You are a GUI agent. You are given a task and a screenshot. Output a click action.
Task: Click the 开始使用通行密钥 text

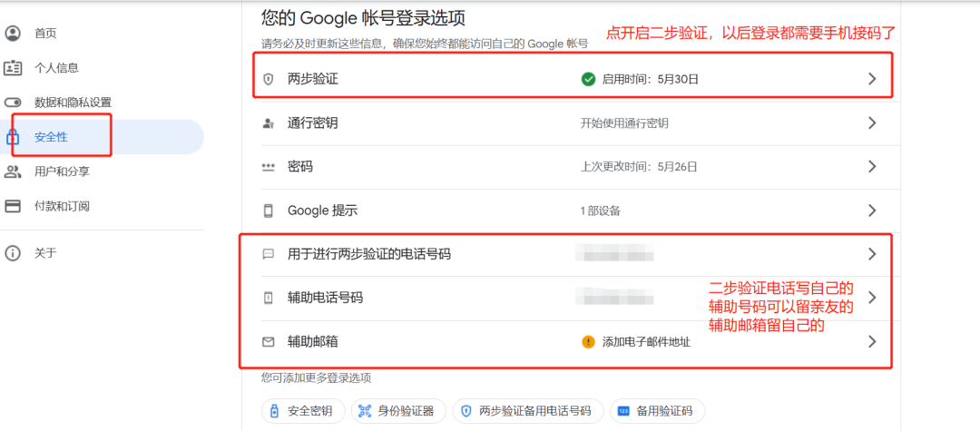coord(624,123)
